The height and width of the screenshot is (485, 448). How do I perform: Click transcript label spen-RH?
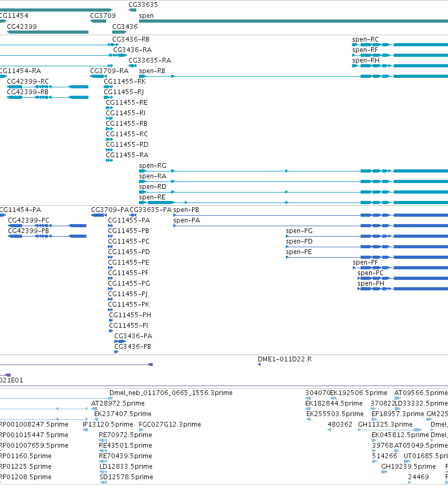366,60
